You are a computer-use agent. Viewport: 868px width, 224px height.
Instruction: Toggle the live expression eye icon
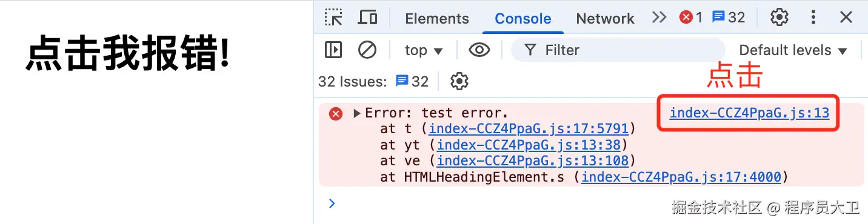pos(479,50)
